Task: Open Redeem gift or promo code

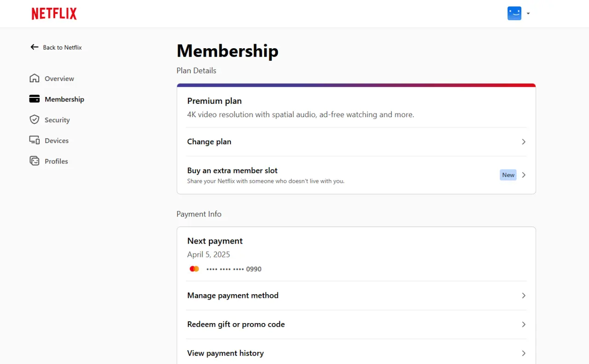Action: 357,324
